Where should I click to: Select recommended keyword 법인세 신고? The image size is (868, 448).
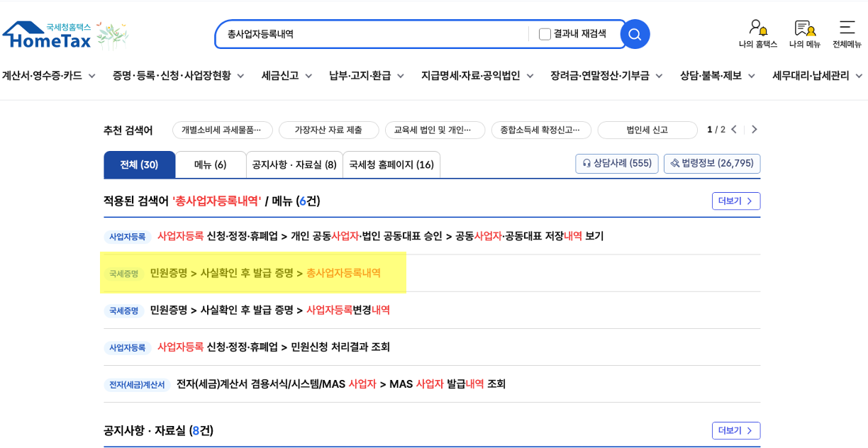[x=647, y=130]
